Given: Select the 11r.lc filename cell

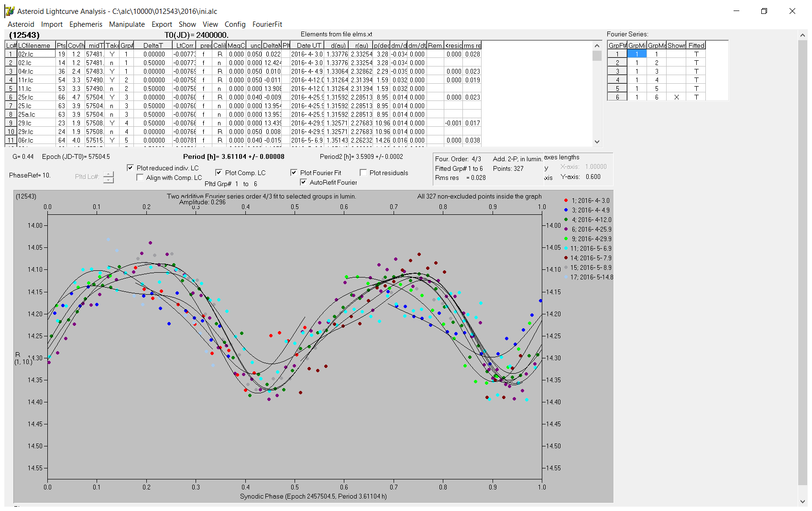Looking at the screenshot, I should point(36,80).
